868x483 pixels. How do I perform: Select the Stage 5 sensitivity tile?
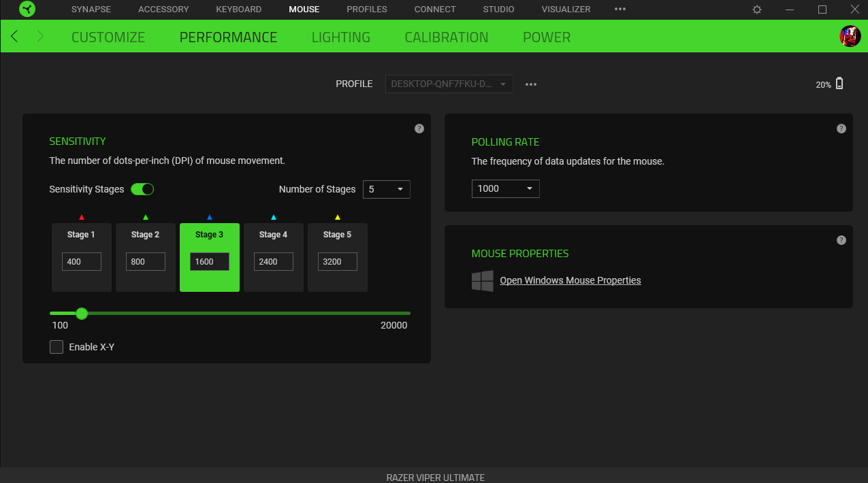[337, 235]
